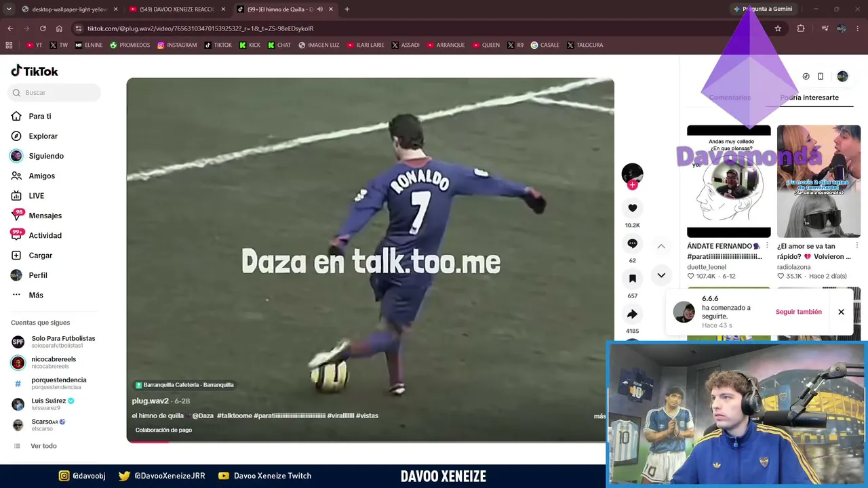Click the phone app icon in the TikTok header
This screenshot has width=868, height=488.
point(821,77)
